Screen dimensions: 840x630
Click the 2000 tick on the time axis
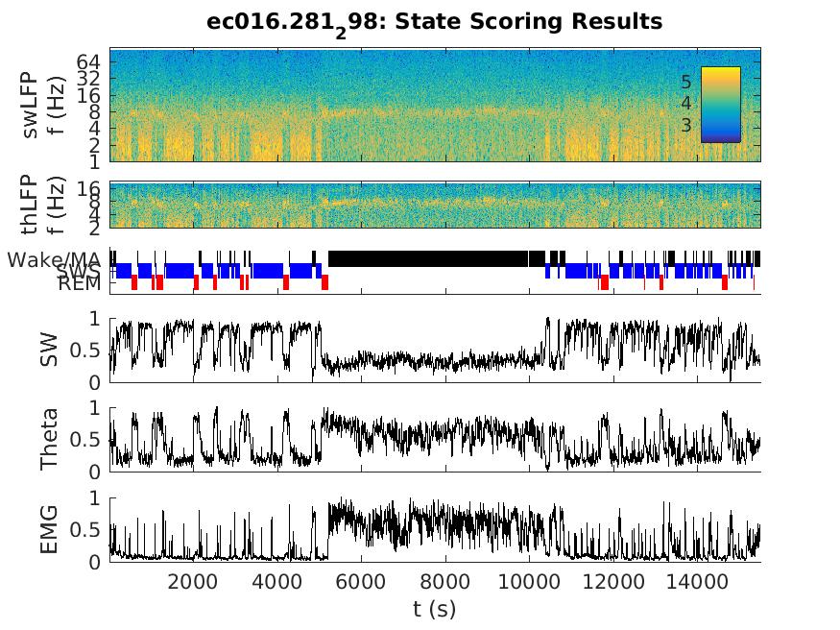coord(193,580)
